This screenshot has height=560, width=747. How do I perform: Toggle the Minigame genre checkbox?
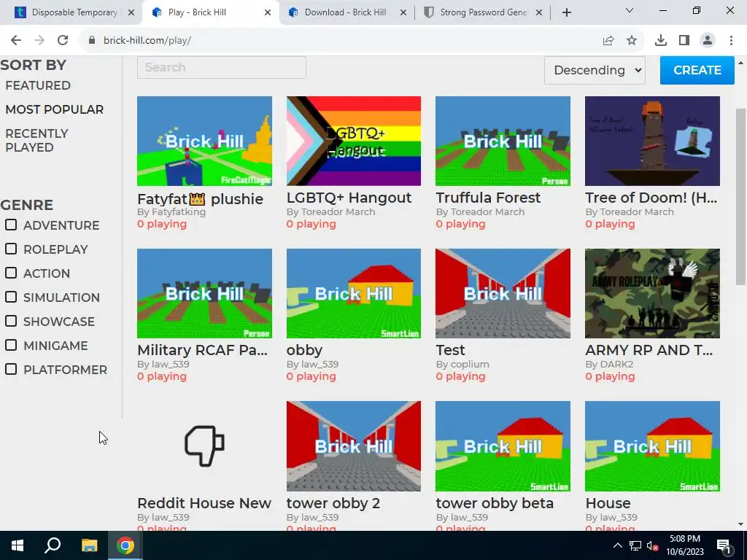coord(11,345)
